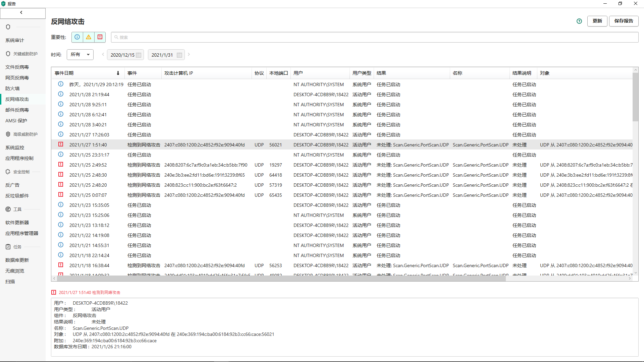
Task: Click the horizontal scrollbar of event table
Action: pos(280,279)
